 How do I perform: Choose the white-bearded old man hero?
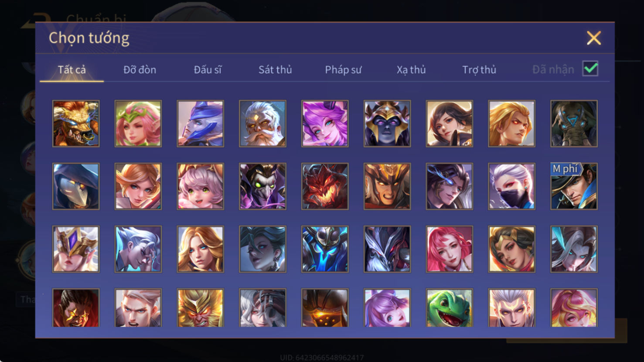(262, 124)
